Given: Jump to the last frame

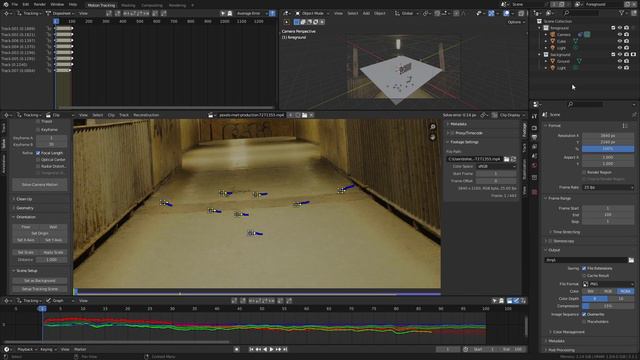Looking at the screenshot, I should pyautogui.click(x=285, y=349).
